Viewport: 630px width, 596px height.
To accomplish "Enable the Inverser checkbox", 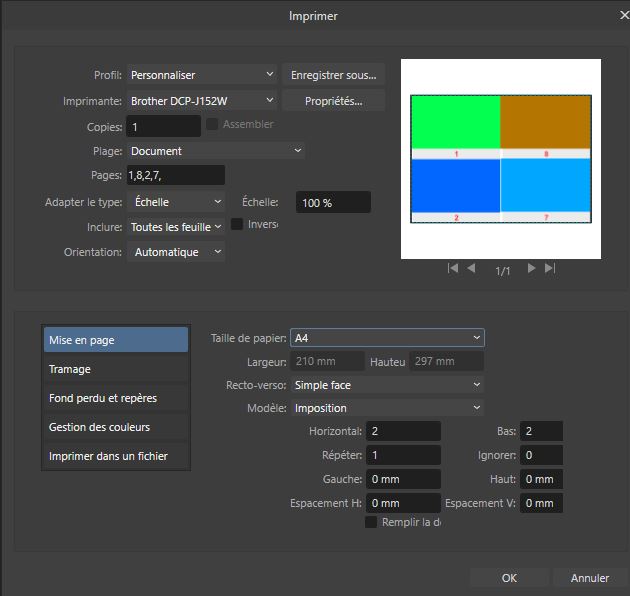I will (x=237, y=224).
